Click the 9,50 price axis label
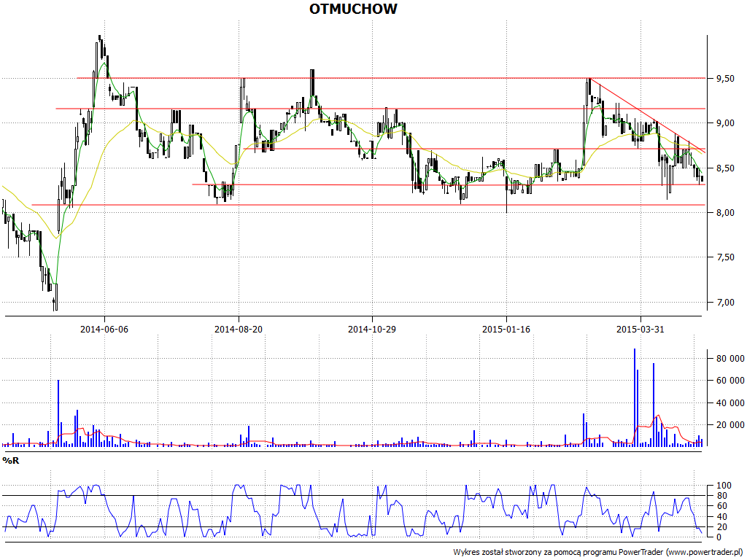This screenshot has width=747, height=560. coord(724,79)
